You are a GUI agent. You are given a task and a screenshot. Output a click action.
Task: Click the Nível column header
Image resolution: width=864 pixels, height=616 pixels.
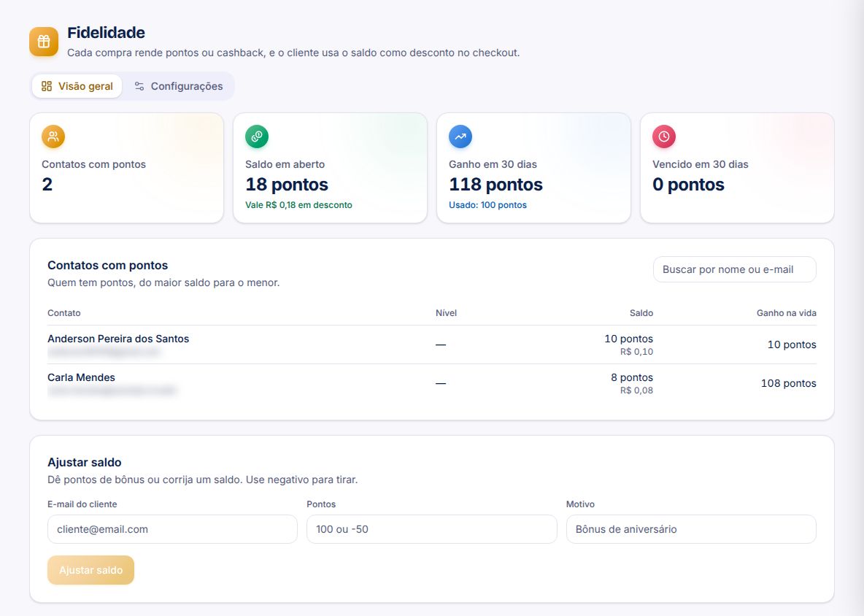pyautogui.click(x=447, y=313)
